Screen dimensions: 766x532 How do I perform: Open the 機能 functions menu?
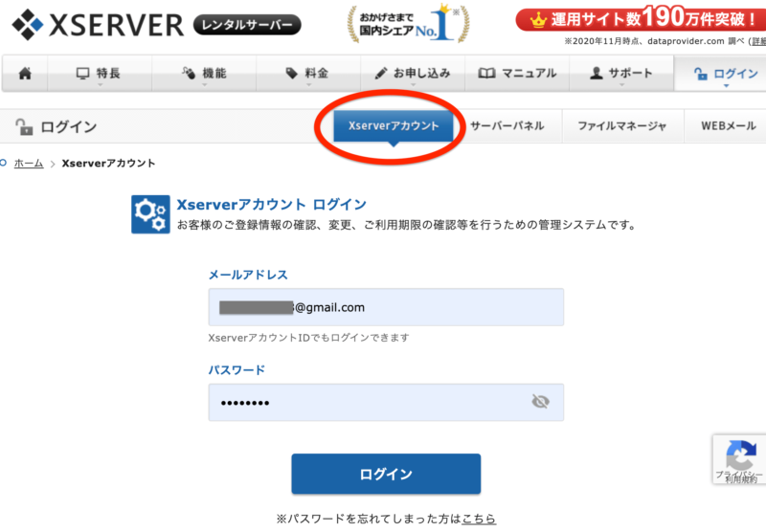click(204, 74)
